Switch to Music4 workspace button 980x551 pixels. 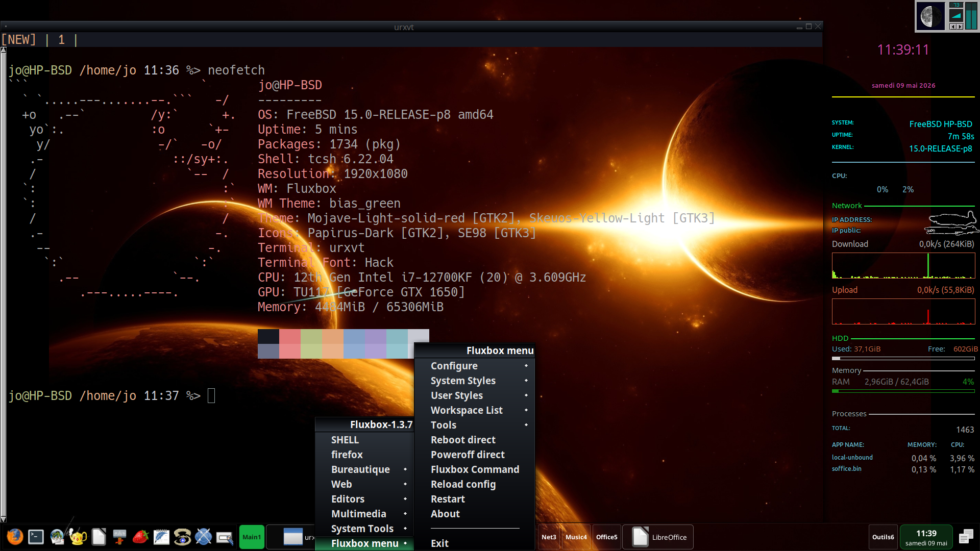(x=576, y=537)
